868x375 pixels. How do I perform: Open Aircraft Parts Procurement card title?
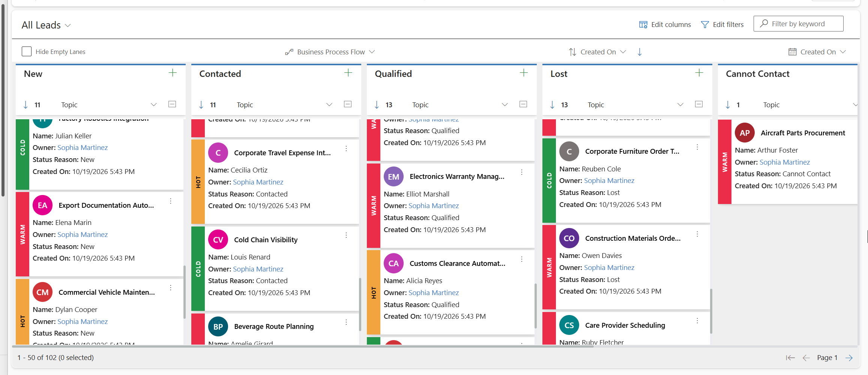[x=803, y=133]
